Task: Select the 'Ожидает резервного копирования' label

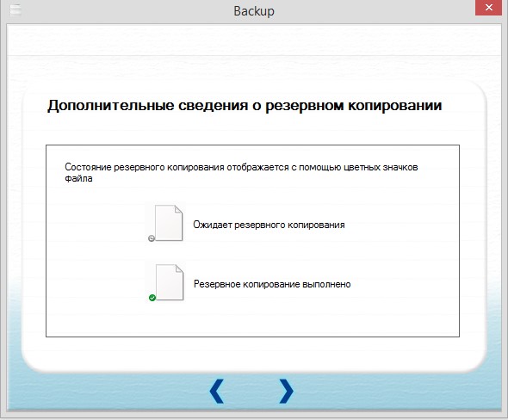Action: pos(269,225)
